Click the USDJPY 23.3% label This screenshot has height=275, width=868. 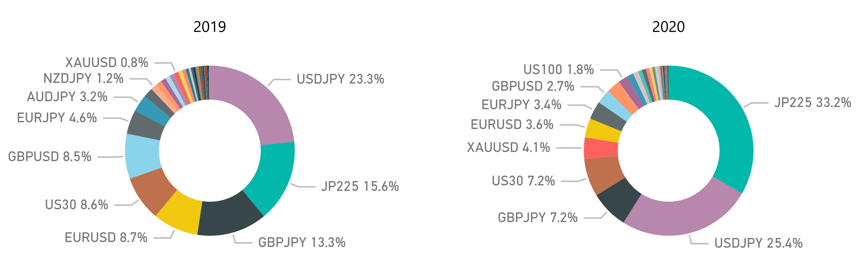(x=340, y=79)
